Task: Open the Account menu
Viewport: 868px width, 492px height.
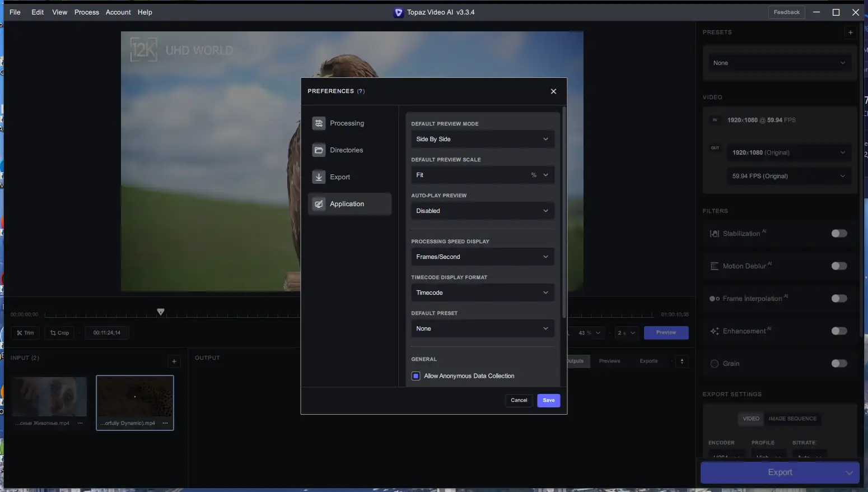Action: [x=118, y=12]
